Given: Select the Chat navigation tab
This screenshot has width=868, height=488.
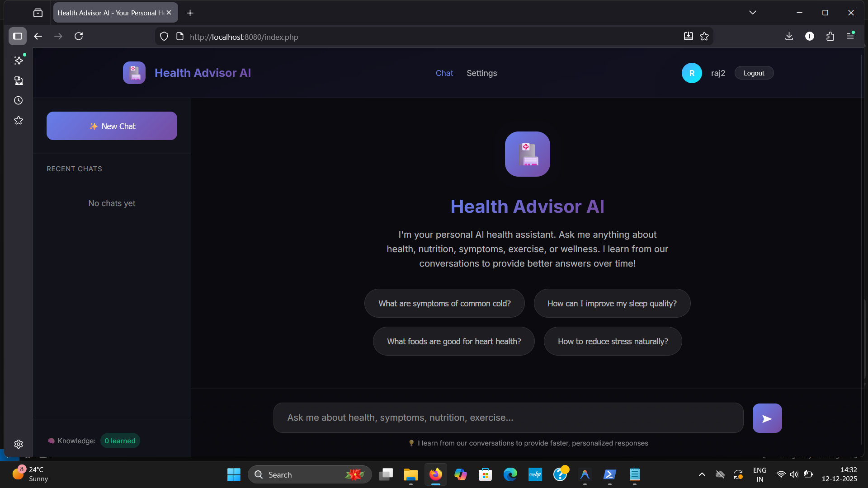Looking at the screenshot, I should [444, 73].
